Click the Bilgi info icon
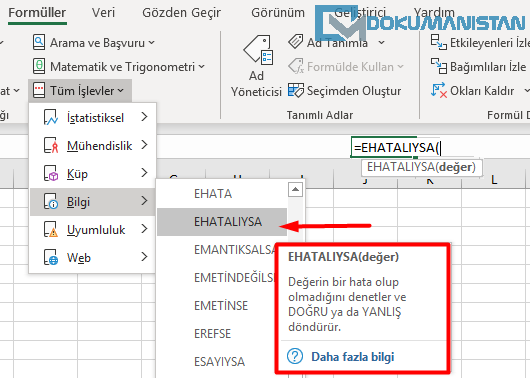 pyautogui.click(x=51, y=201)
